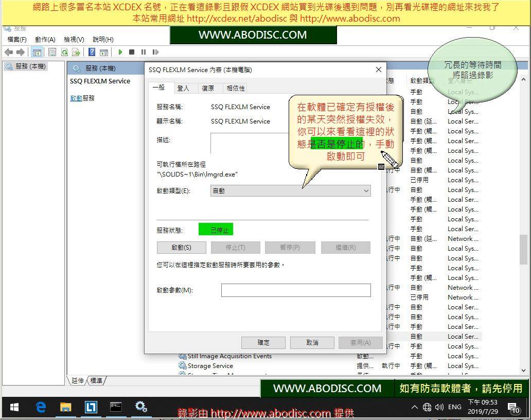The image size is (531, 420).
Task: Open the Windows Start button
Action: click(x=14, y=408)
